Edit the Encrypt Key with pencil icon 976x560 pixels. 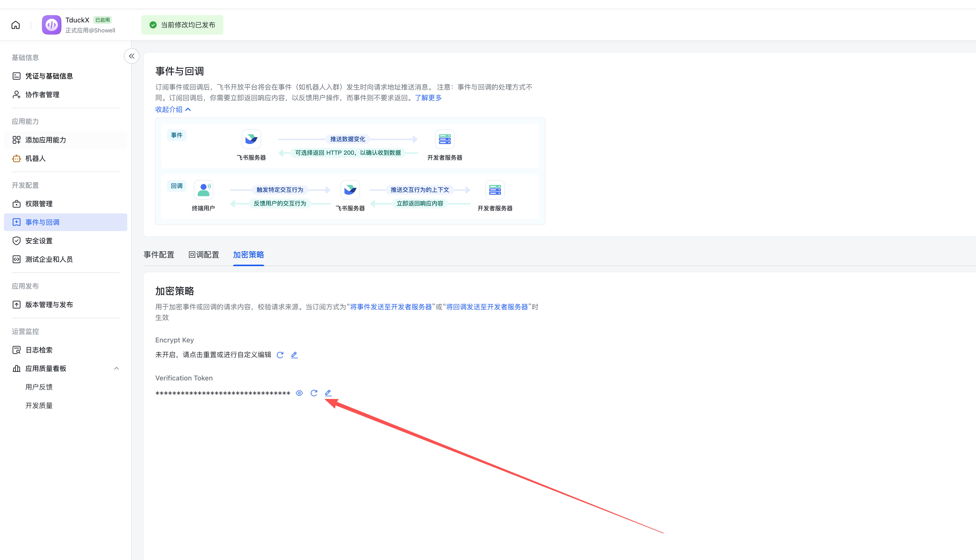point(294,355)
